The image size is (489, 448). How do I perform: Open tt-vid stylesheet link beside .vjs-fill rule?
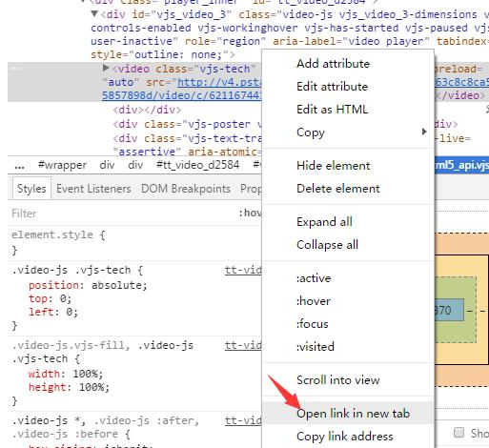[243, 345]
